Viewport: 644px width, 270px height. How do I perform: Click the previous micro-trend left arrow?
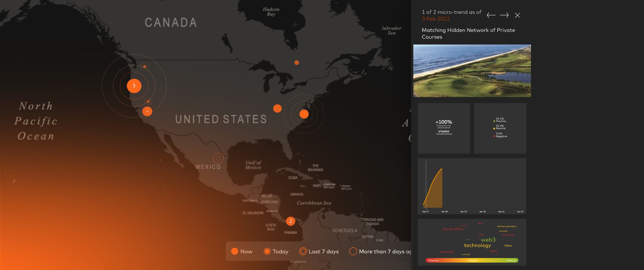pyautogui.click(x=491, y=15)
